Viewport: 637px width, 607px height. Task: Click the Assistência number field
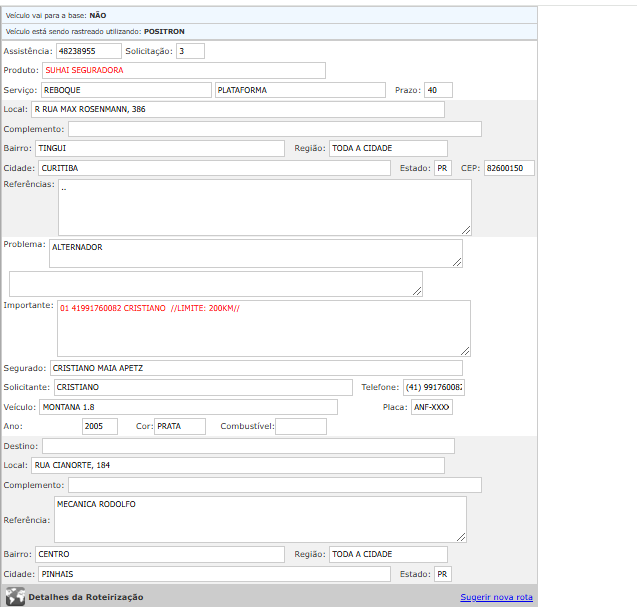(x=88, y=51)
